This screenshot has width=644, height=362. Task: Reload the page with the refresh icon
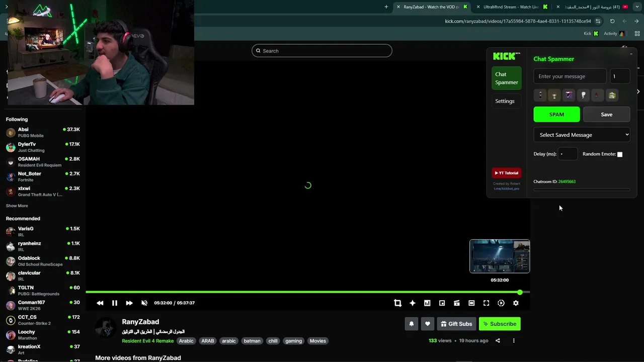612,21
